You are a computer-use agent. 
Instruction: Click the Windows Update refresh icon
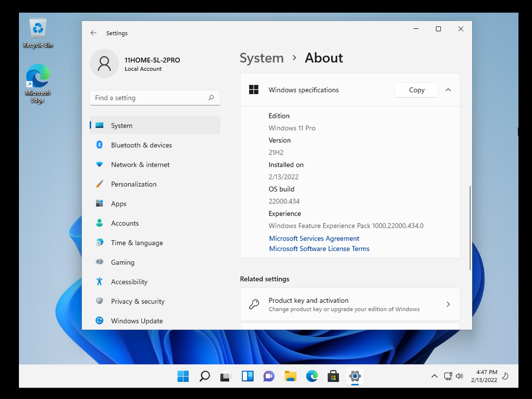pyautogui.click(x=100, y=321)
